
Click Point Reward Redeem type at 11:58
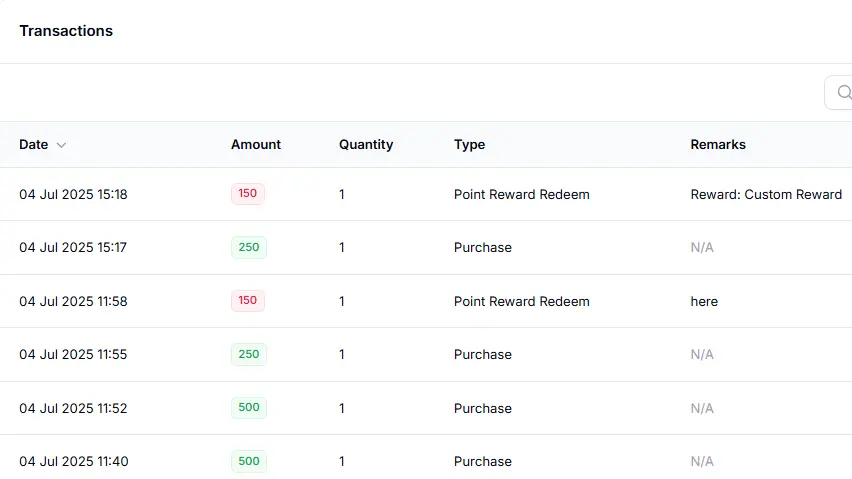[522, 301]
